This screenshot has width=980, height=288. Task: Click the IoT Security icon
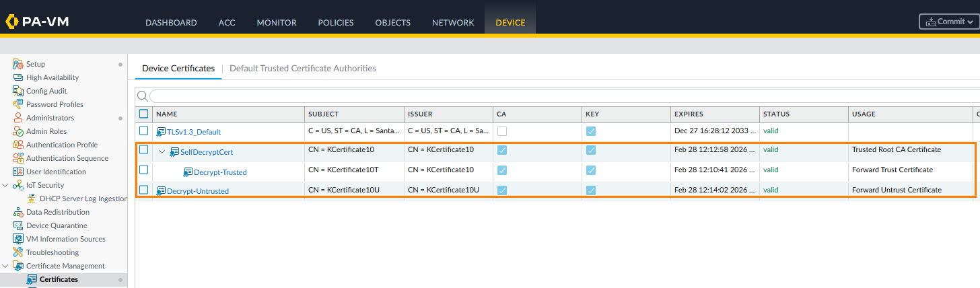(x=19, y=185)
